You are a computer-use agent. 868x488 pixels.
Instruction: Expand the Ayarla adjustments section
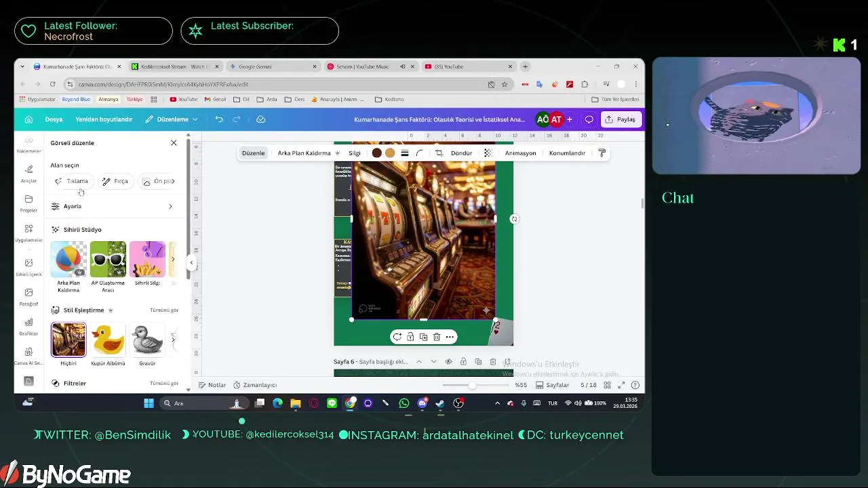(x=113, y=206)
